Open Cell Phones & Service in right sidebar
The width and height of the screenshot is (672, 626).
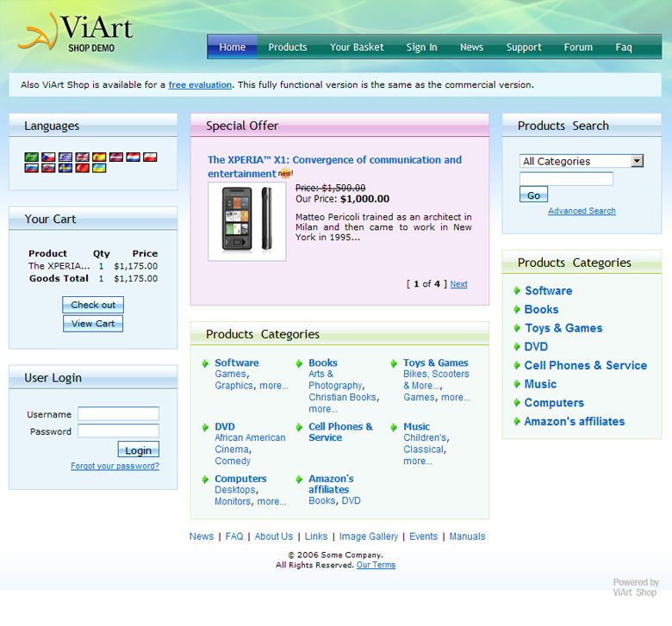(x=586, y=365)
